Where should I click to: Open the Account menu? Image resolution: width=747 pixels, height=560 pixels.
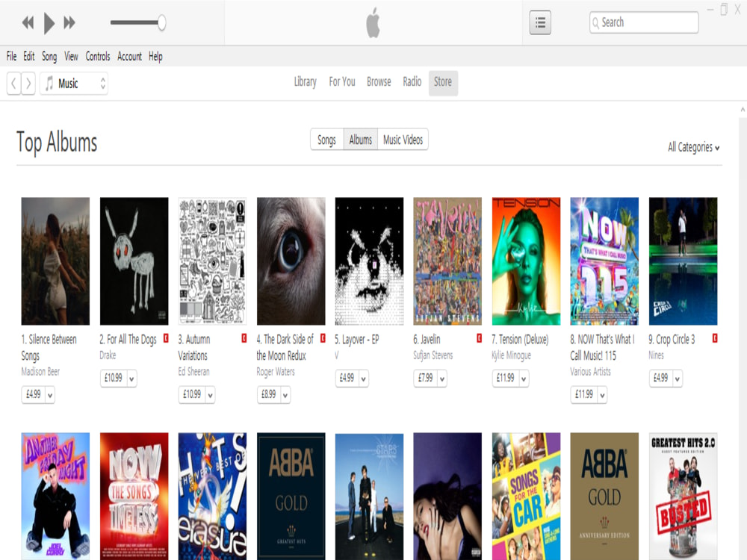[x=129, y=56]
